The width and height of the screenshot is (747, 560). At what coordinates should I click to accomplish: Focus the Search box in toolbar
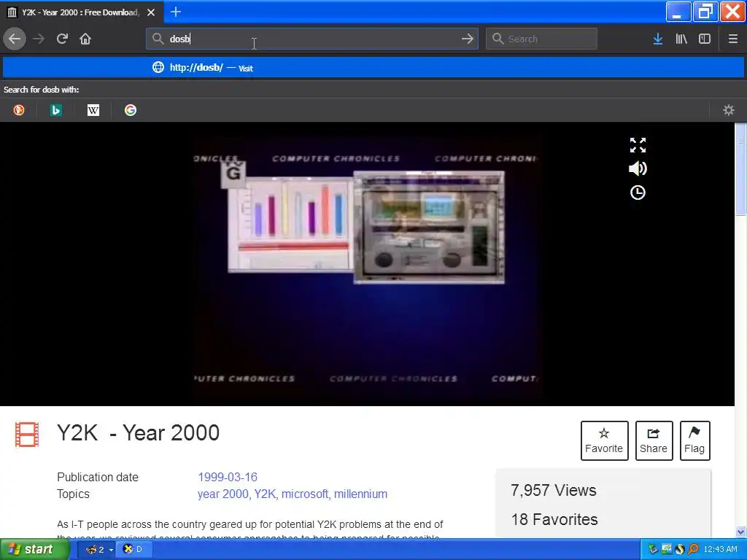point(541,39)
